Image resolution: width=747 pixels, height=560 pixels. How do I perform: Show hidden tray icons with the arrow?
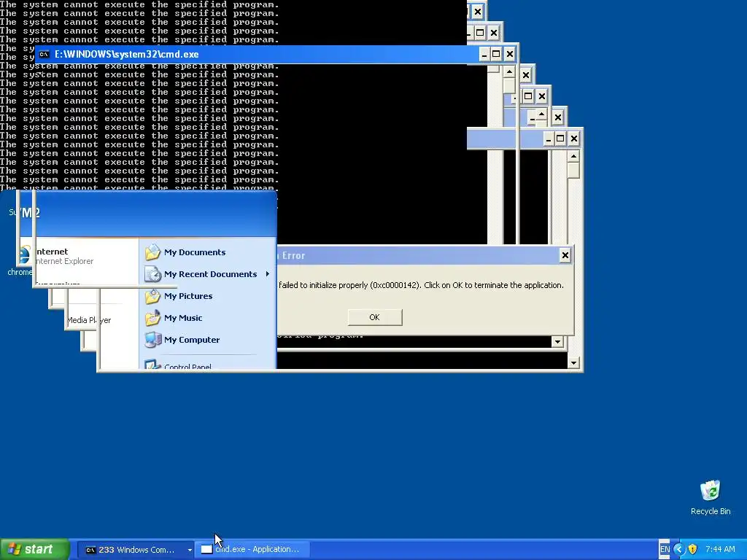click(x=679, y=549)
